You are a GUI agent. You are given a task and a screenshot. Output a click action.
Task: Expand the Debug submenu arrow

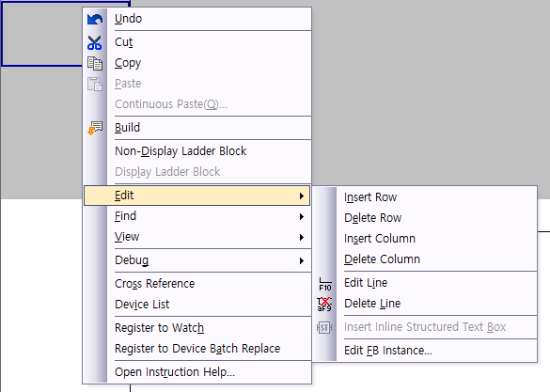[301, 261]
